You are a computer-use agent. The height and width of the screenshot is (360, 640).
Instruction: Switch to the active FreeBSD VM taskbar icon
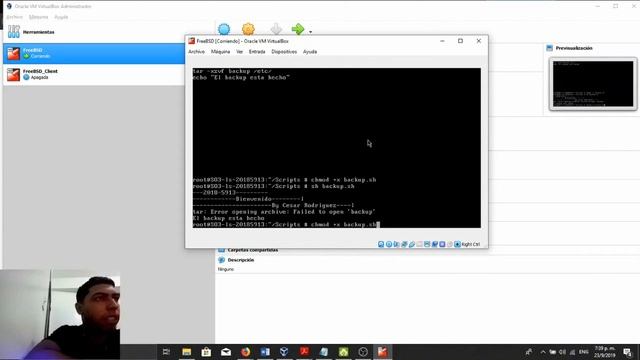click(x=382, y=352)
